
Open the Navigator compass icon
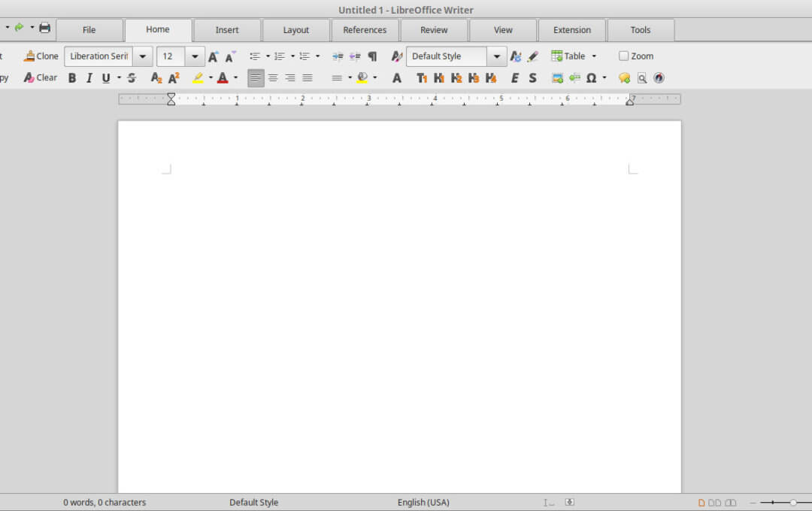659,78
